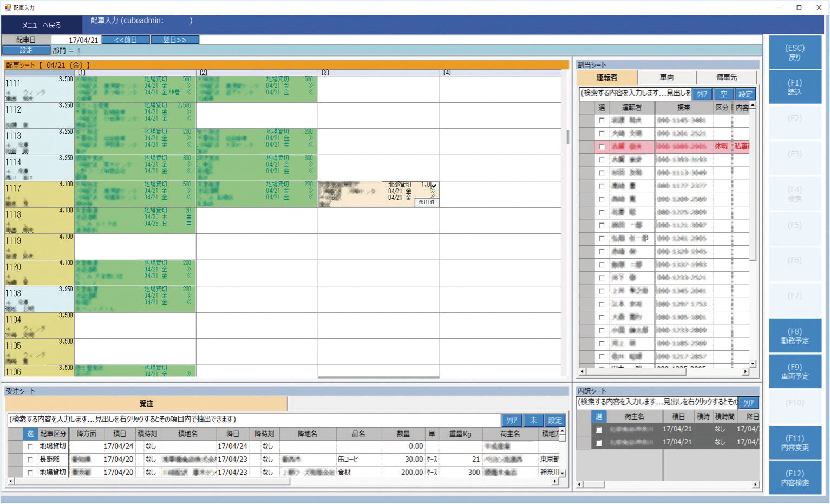Click the 荷主名 header in 内訳シート

[x=634, y=416]
